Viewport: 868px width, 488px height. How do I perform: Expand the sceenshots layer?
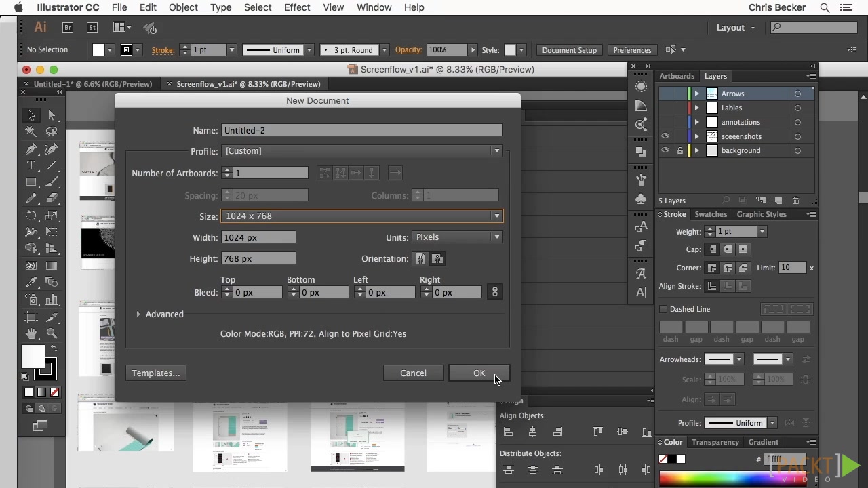[696, 136]
